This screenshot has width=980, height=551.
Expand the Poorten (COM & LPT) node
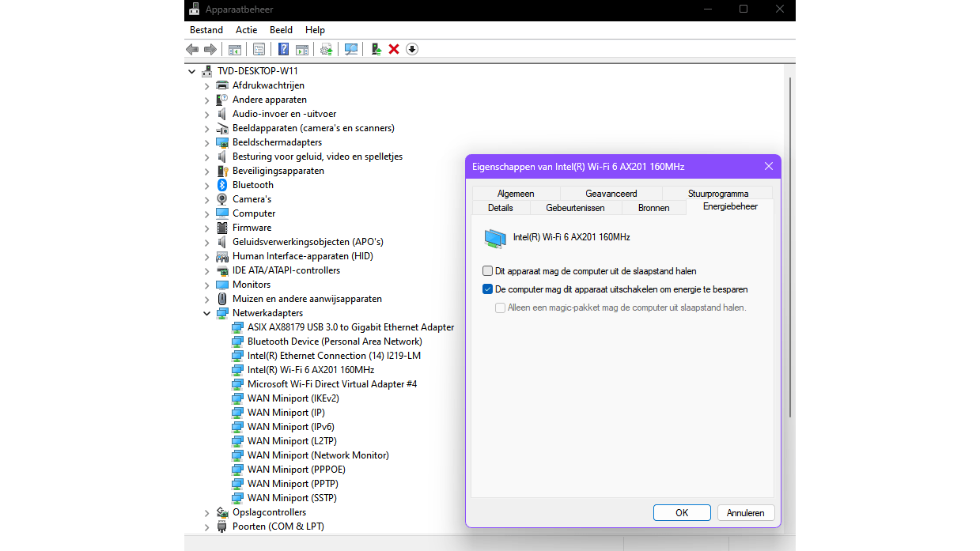point(207,527)
